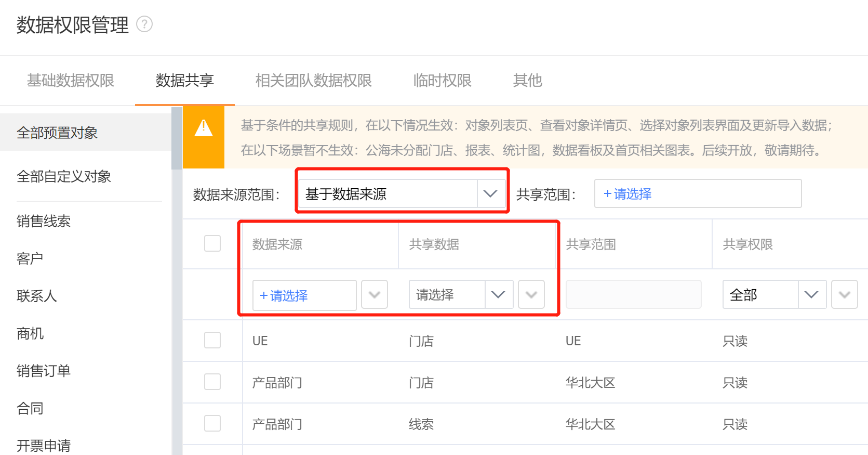868x455 pixels.
Task: Click 共享范围 请选择 field at top
Action: click(x=698, y=193)
